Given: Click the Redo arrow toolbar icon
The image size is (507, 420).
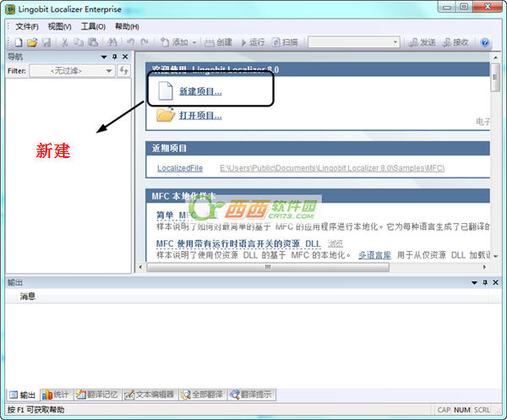Looking at the screenshot, I should (144, 42).
